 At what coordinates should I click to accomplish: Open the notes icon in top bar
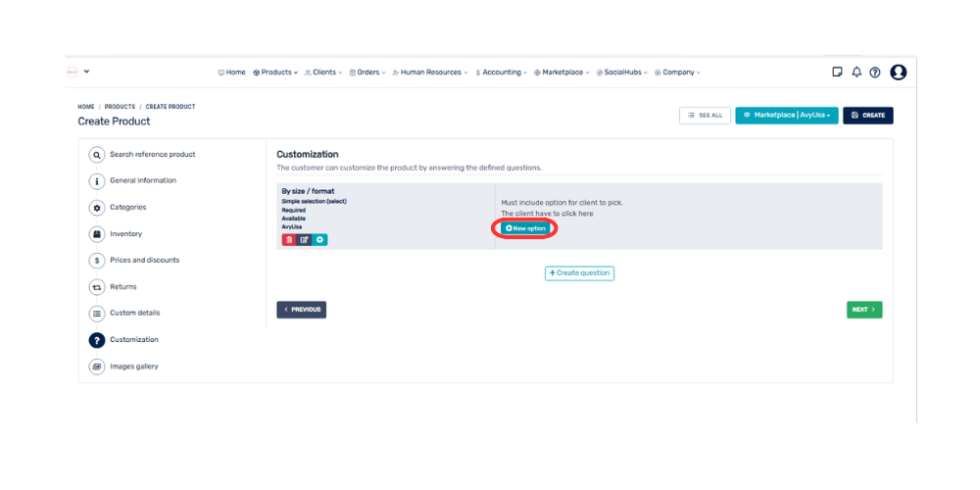tap(837, 72)
